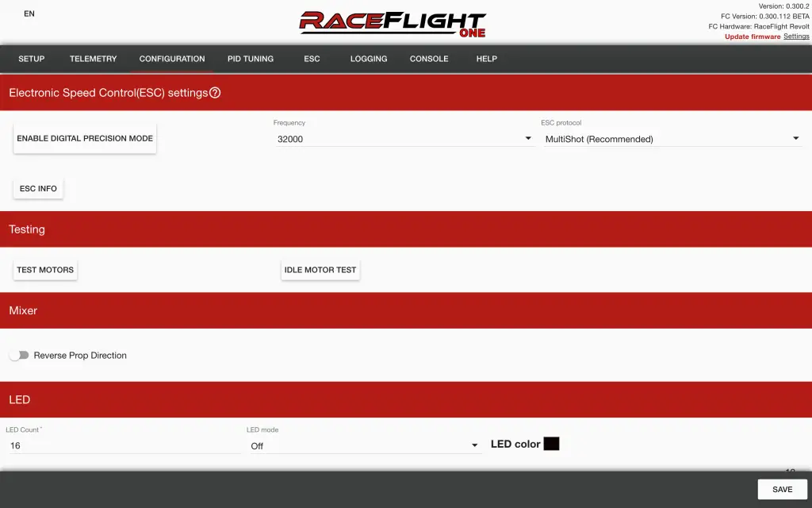Enable Digital Precision Mode
Image resolution: width=812 pixels, height=508 pixels.
[85, 138]
